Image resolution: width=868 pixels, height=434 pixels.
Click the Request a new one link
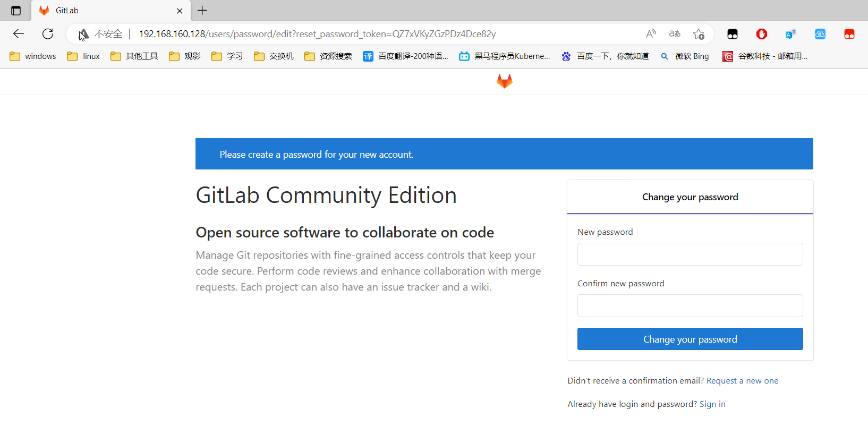pos(742,381)
